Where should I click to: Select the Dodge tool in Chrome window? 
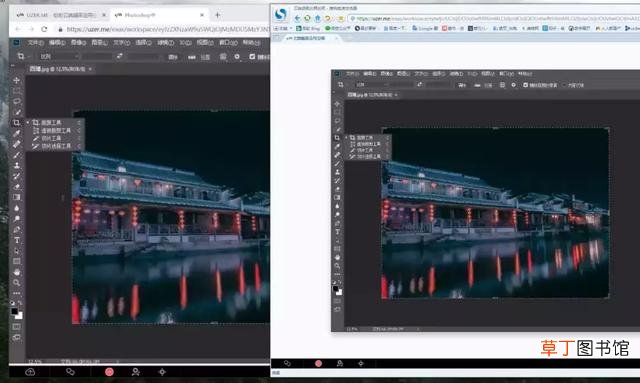pos(17,218)
